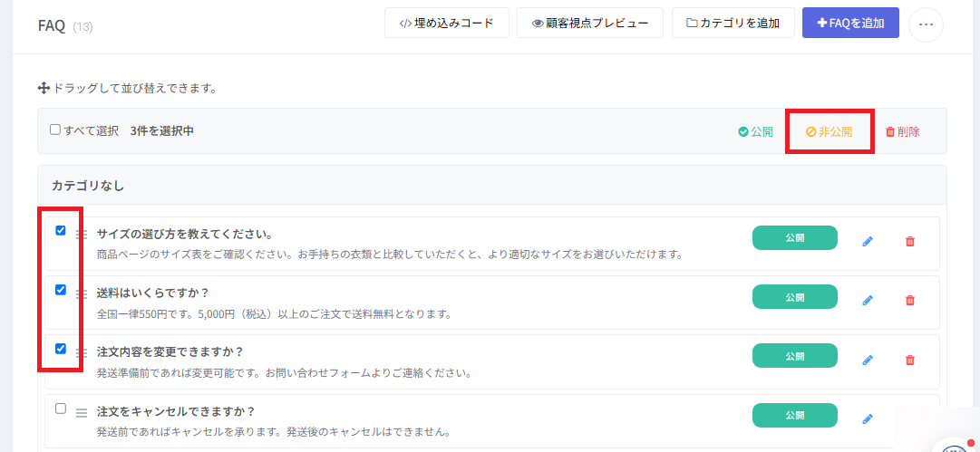The height and width of the screenshot is (452, 980).
Task: Delete the 注文内容を変更できますか FAQ
Action: 910,360
